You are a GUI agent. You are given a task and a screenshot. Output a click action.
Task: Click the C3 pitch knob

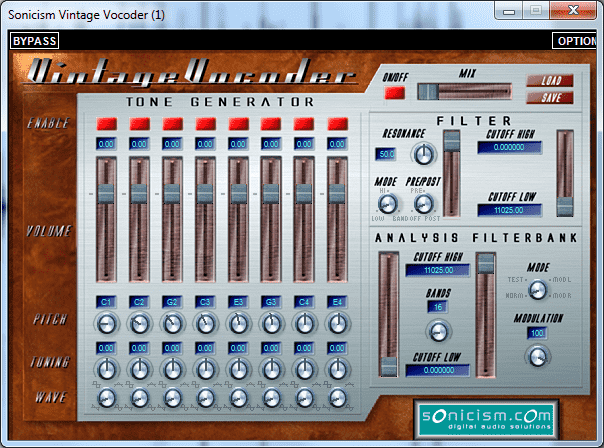tap(206, 324)
